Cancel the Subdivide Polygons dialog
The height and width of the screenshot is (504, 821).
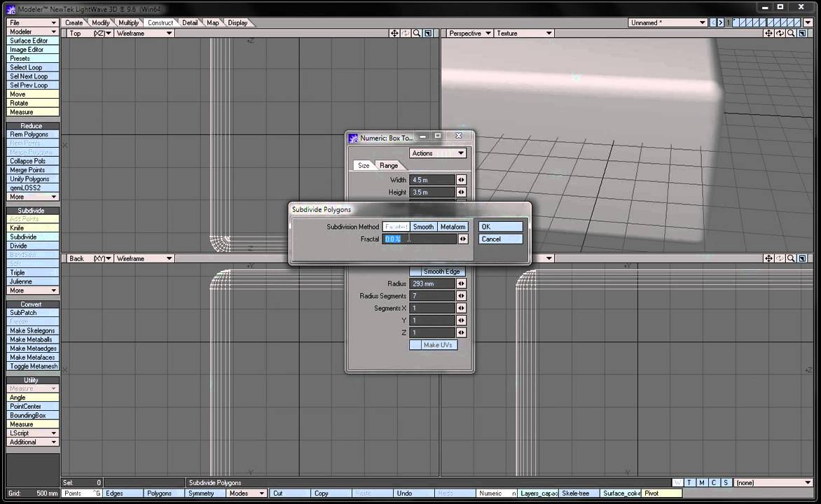click(501, 239)
